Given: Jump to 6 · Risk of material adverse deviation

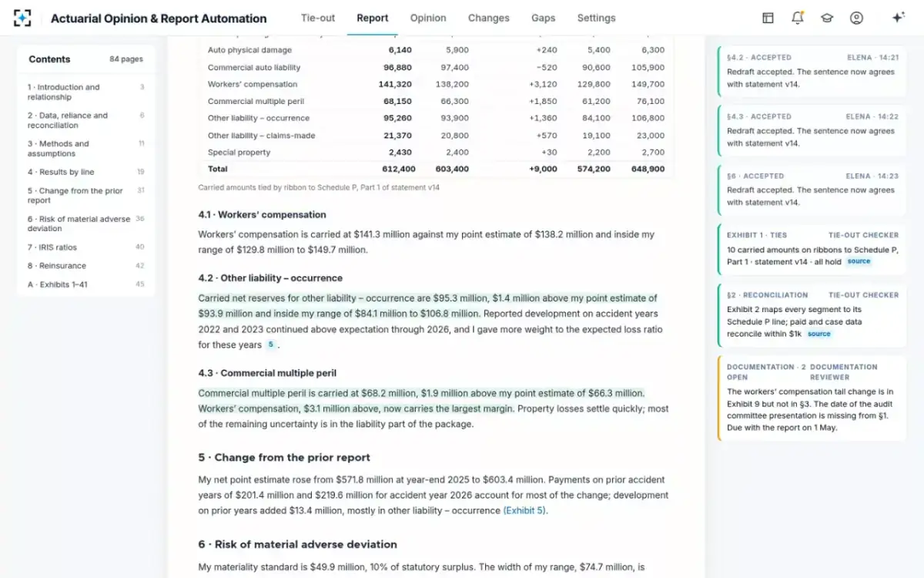Looking at the screenshot, I should point(85,223).
